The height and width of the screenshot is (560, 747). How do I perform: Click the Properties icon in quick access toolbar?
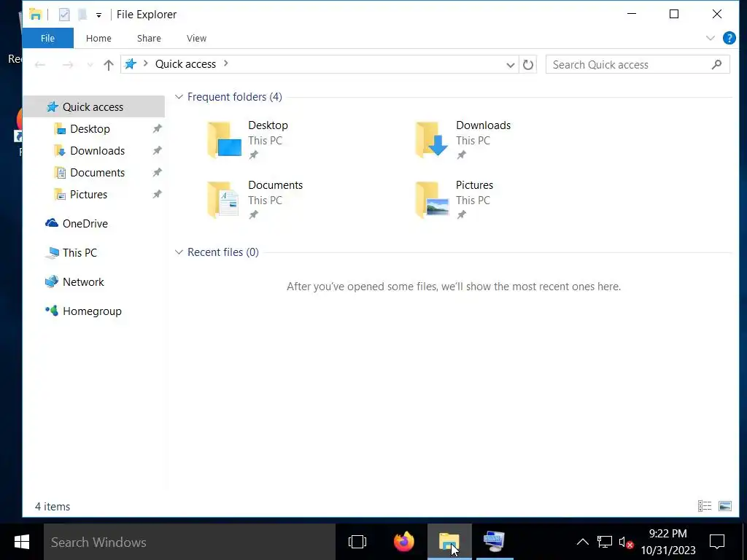(64, 15)
